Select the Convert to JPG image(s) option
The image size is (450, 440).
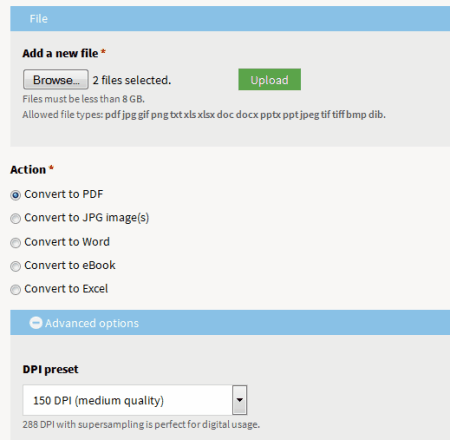coord(15,219)
